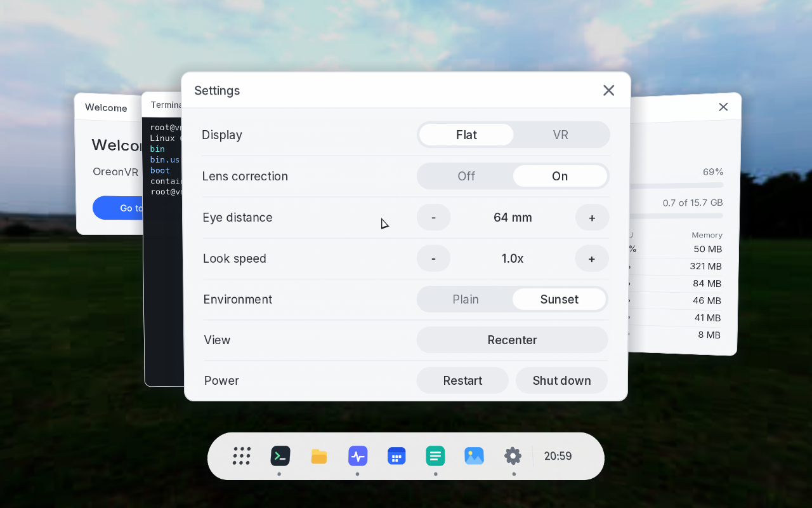Click the 321 MB memory row

676,266
